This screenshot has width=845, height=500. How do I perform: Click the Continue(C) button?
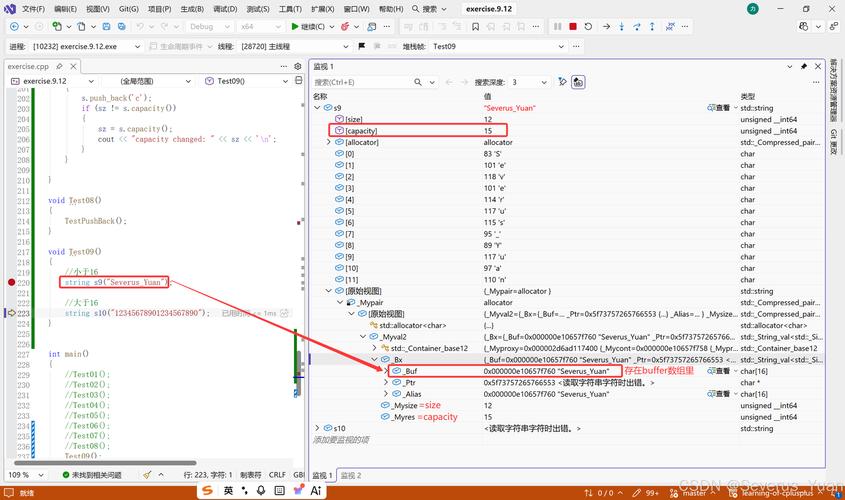pyautogui.click(x=308, y=26)
